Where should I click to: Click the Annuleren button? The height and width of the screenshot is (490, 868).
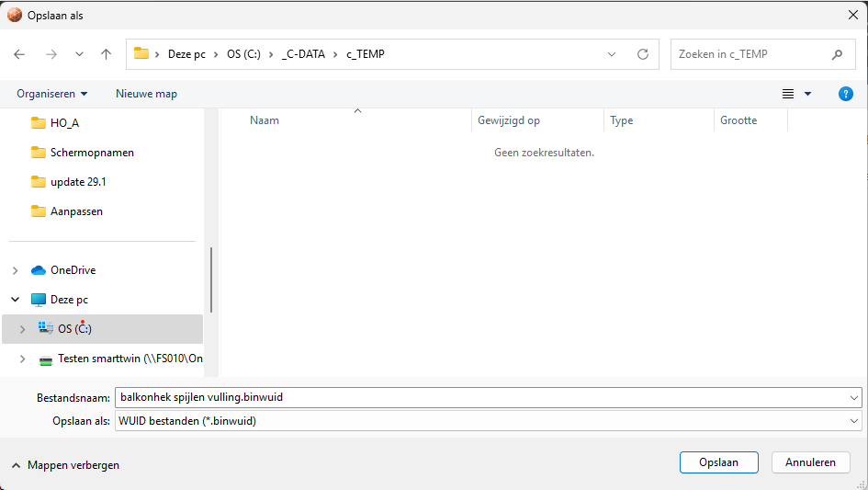click(x=810, y=462)
